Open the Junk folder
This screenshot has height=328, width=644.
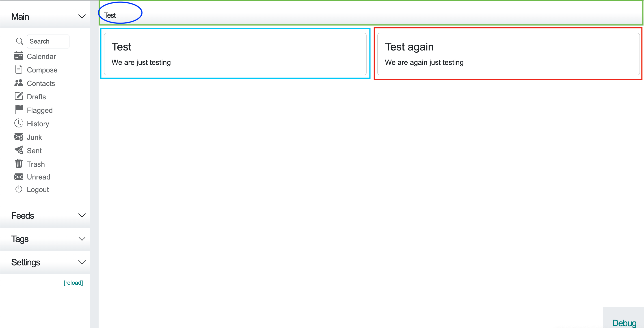[34, 138]
